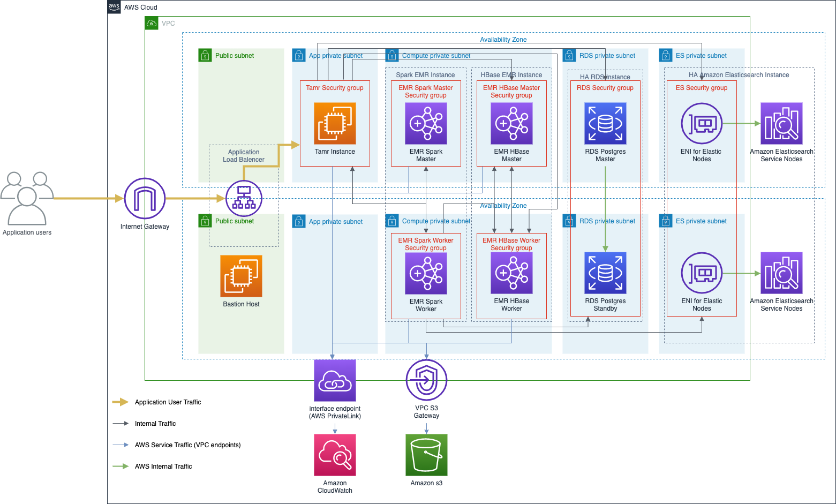The image size is (836, 504).
Task: Click the ES Security group label
Action: (x=702, y=88)
